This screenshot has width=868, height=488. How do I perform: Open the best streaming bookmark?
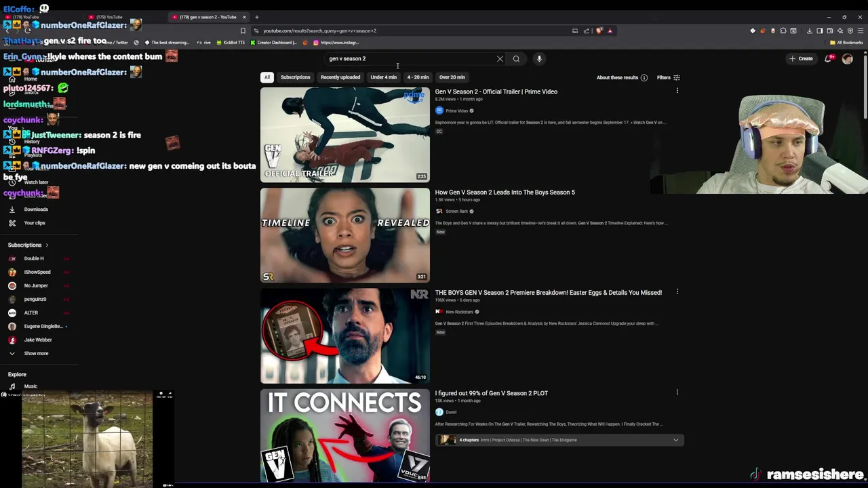167,43
